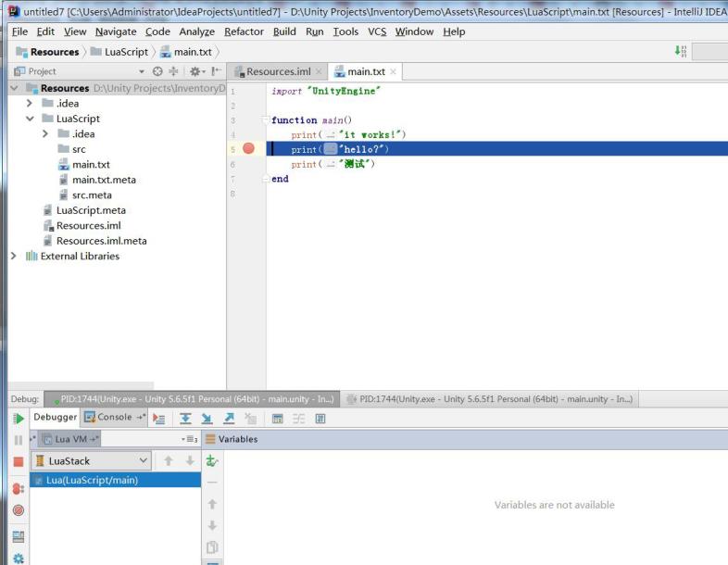Open the Run menu

[314, 31]
